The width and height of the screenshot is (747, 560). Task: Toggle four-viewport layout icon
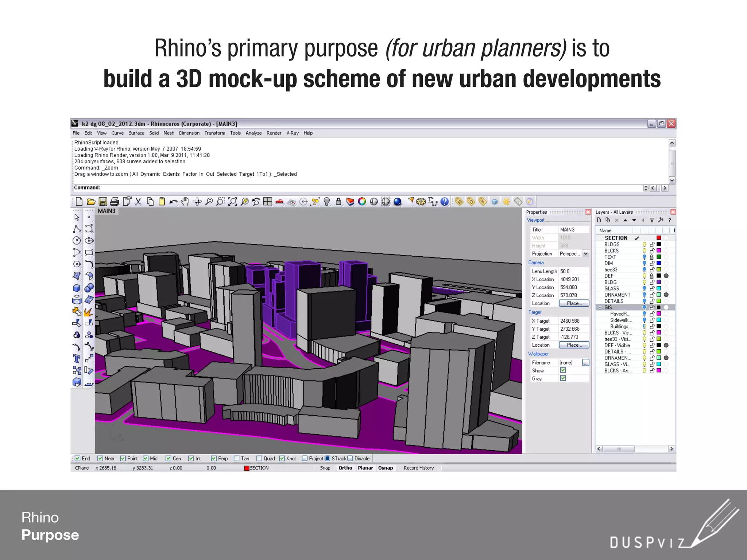click(x=268, y=201)
